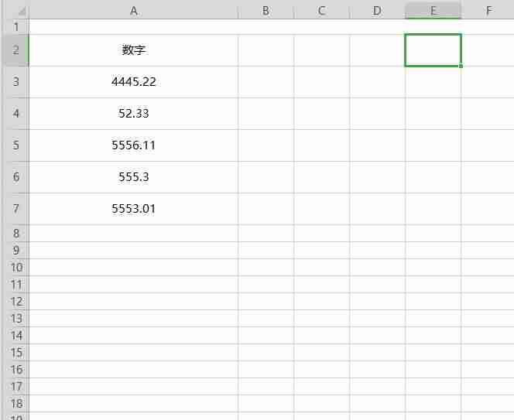The image size is (514, 420).
Task: Select column B header
Action: click(266, 11)
